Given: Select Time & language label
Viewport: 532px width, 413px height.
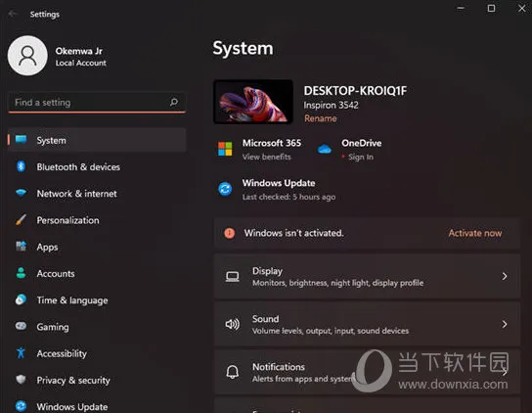Looking at the screenshot, I should 72,300.
